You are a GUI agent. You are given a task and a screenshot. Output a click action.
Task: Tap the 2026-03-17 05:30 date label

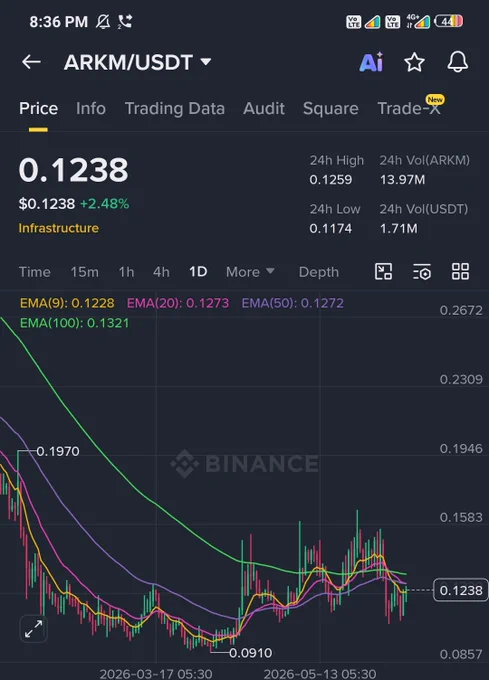(x=156, y=674)
